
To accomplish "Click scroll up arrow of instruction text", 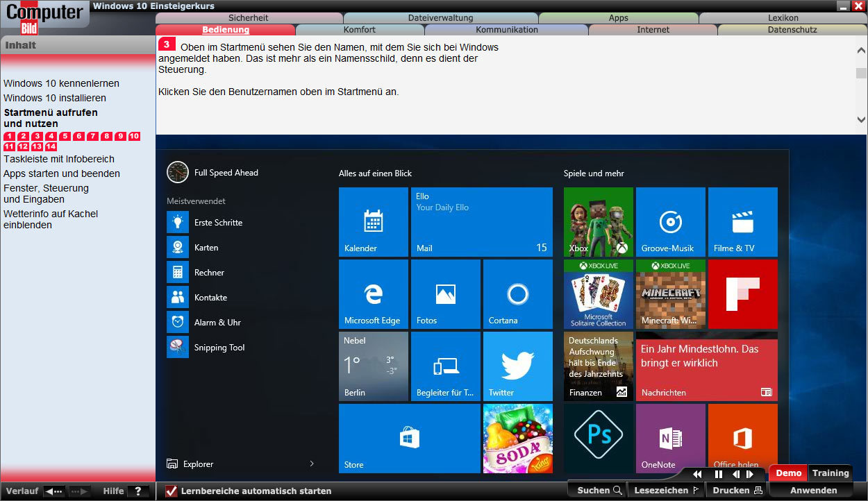I will [861, 51].
